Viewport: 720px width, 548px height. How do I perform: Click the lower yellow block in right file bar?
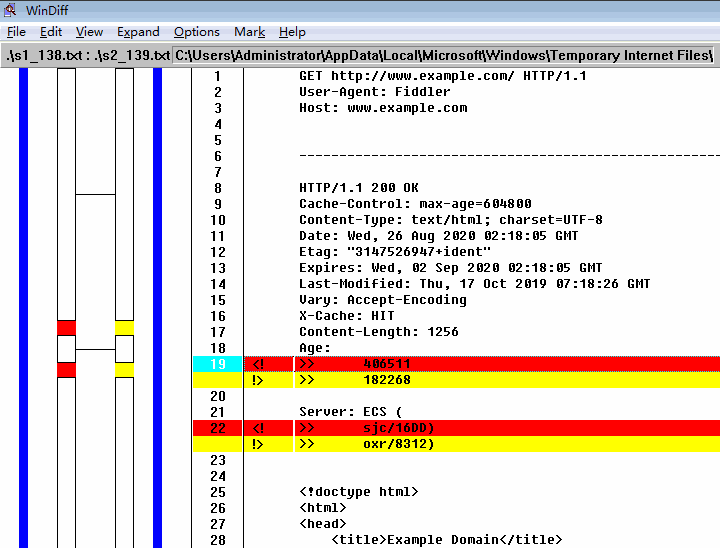(x=124, y=370)
